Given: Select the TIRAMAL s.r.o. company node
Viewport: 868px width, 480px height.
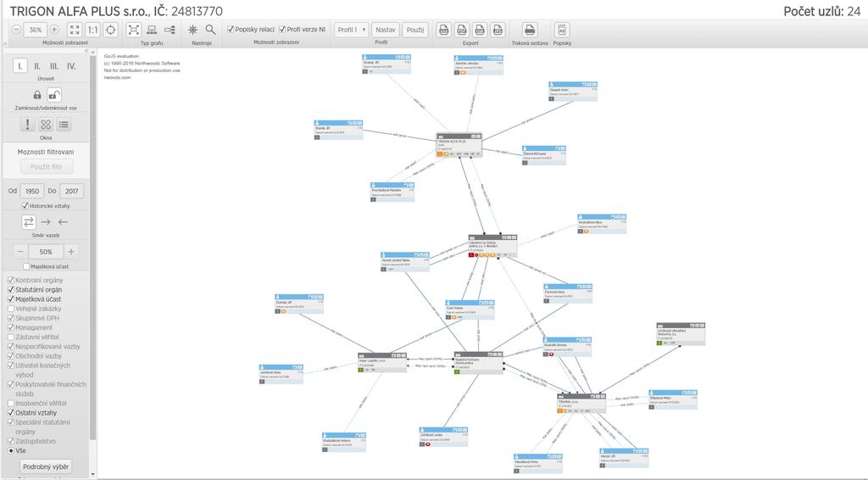Looking at the screenshot, I should point(581,404).
